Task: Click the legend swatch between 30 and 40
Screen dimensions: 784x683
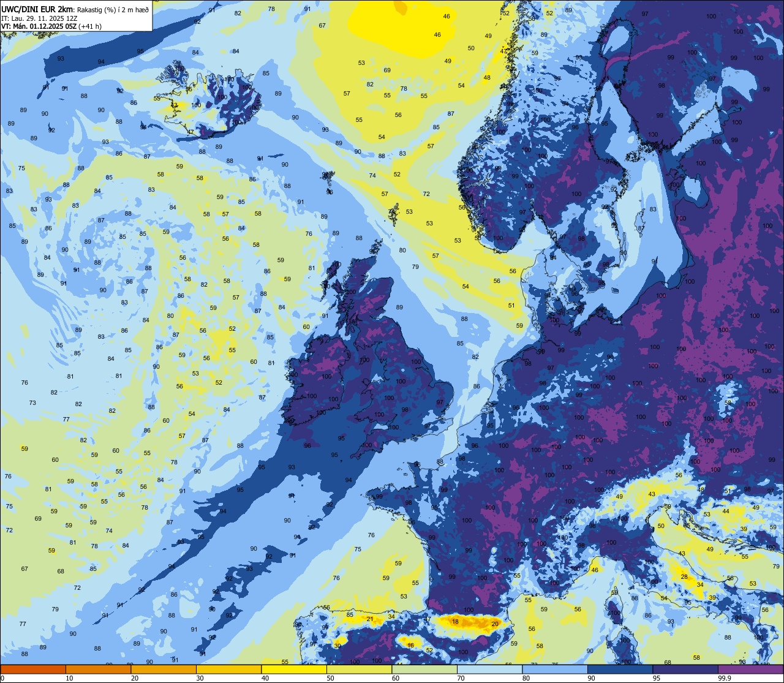Action: 228,669
